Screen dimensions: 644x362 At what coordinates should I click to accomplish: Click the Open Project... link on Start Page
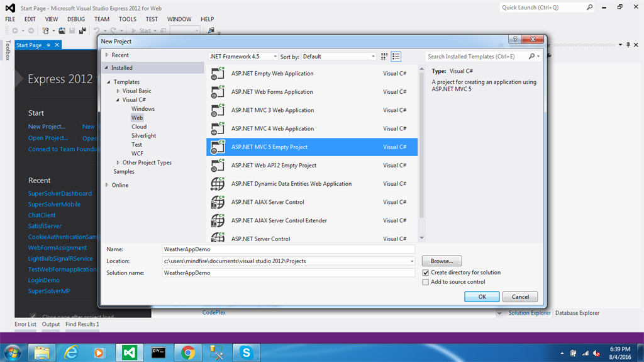48,138
